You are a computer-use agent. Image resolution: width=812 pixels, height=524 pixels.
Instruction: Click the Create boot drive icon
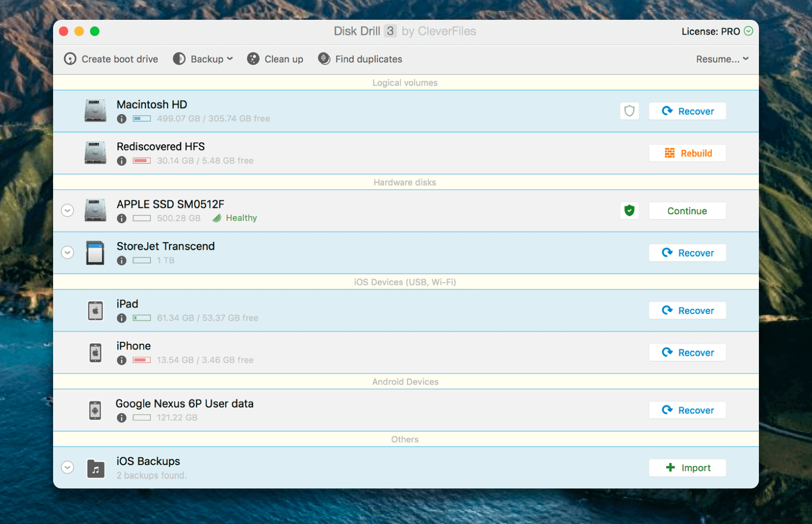point(70,59)
